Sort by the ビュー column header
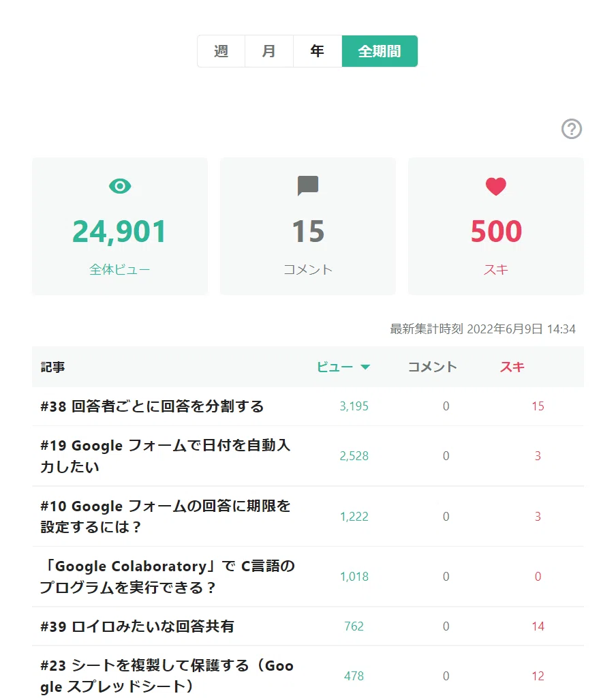The width and height of the screenshot is (616, 698). 335,367
